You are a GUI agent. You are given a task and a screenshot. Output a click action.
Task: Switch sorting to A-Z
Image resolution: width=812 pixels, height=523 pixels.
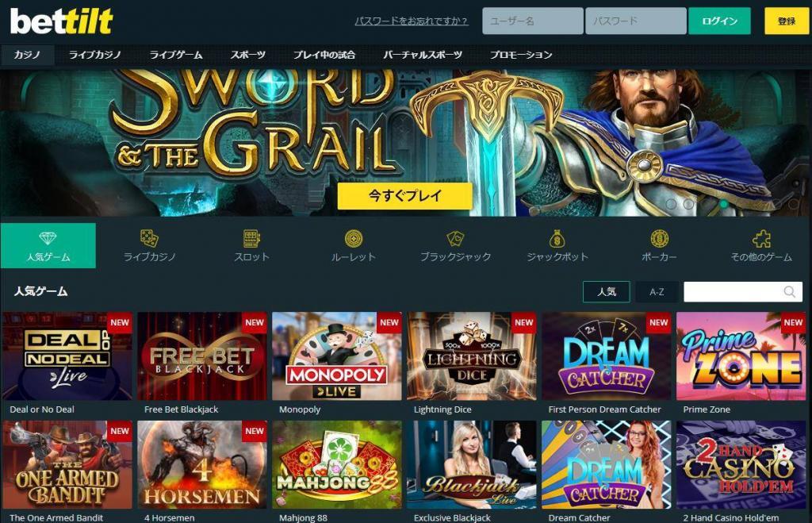657,292
